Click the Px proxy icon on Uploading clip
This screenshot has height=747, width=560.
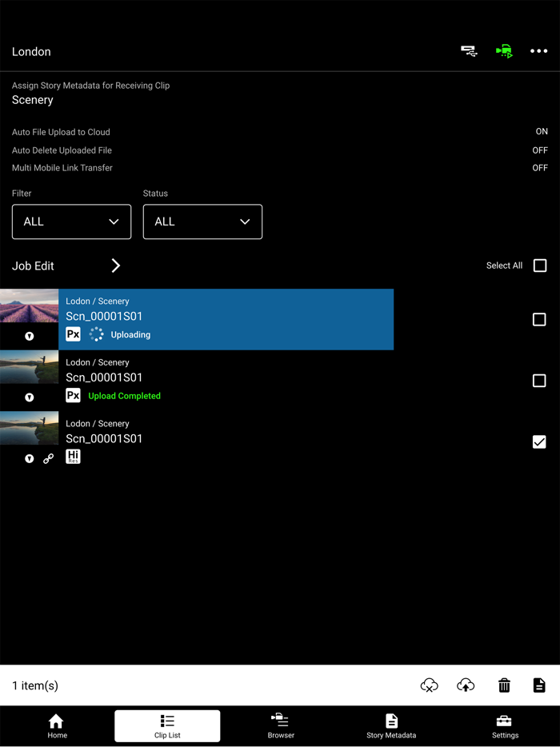click(x=73, y=334)
